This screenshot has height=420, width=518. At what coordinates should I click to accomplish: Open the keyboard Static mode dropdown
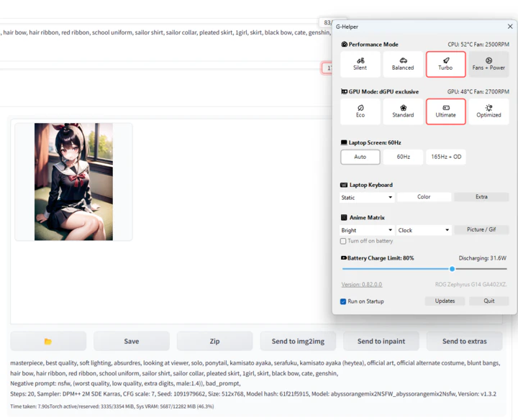367,198
